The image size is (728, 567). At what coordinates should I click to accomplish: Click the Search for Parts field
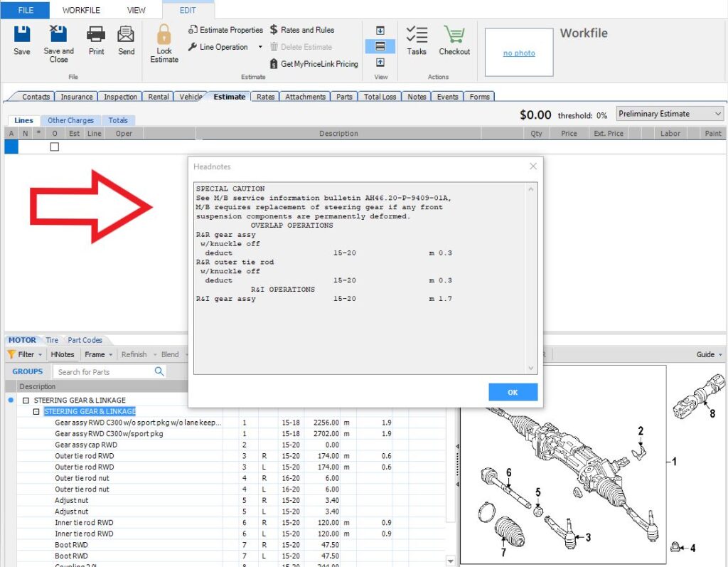[104, 371]
